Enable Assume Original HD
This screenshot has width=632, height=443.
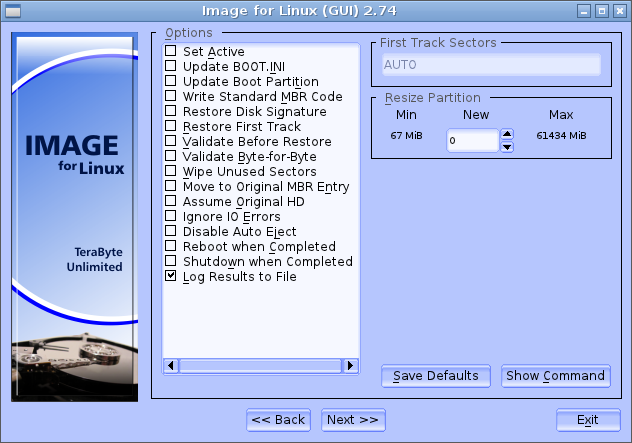click(x=170, y=201)
